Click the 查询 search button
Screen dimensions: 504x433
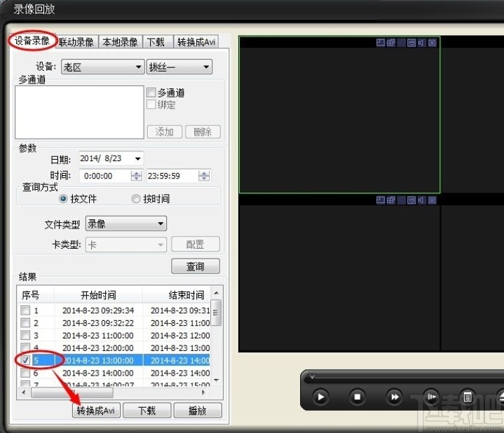(196, 266)
